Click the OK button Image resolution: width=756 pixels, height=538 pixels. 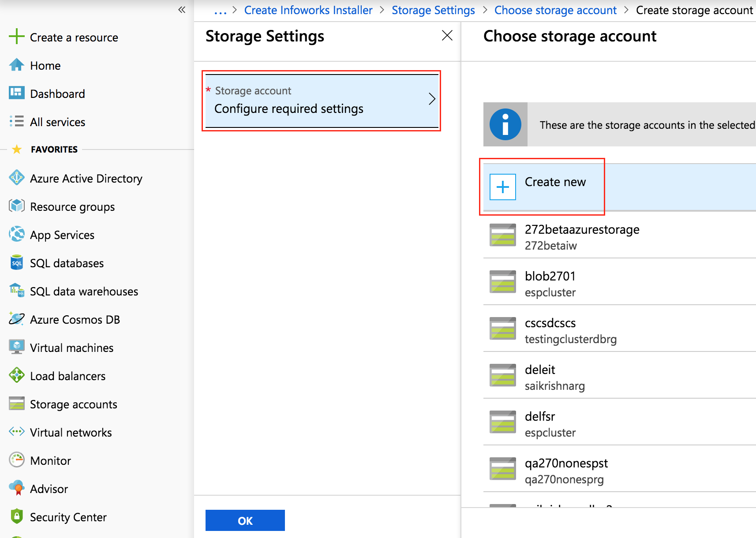[x=245, y=520]
